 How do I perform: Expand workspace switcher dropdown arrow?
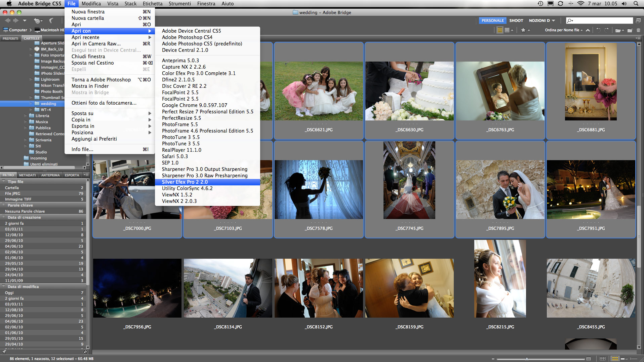[553, 21]
